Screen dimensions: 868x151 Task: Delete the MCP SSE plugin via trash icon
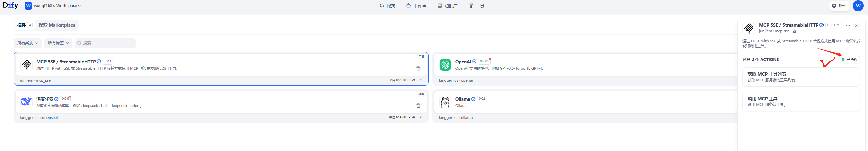tap(418, 68)
